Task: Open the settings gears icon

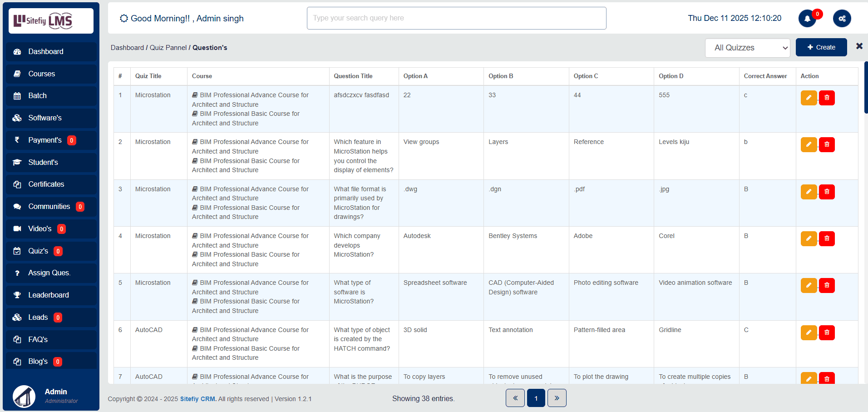Action: [x=842, y=19]
